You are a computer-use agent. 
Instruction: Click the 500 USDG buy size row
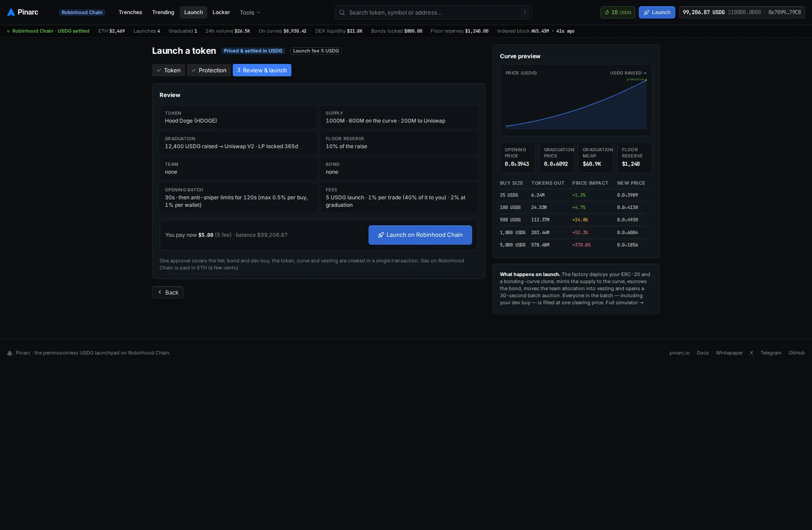coord(576,220)
